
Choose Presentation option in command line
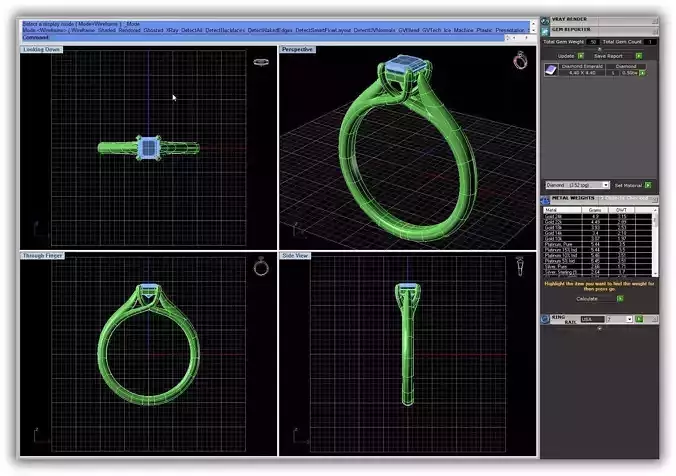coord(510,31)
